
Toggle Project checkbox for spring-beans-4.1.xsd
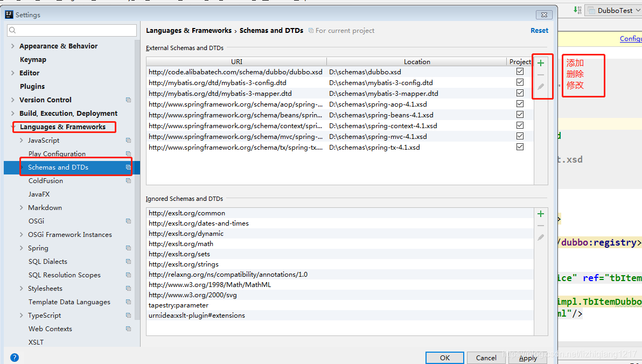[x=520, y=115]
